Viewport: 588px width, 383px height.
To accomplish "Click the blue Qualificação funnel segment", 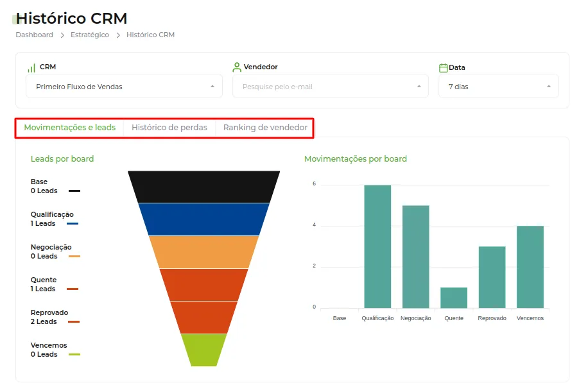I will click(x=203, y=219).
